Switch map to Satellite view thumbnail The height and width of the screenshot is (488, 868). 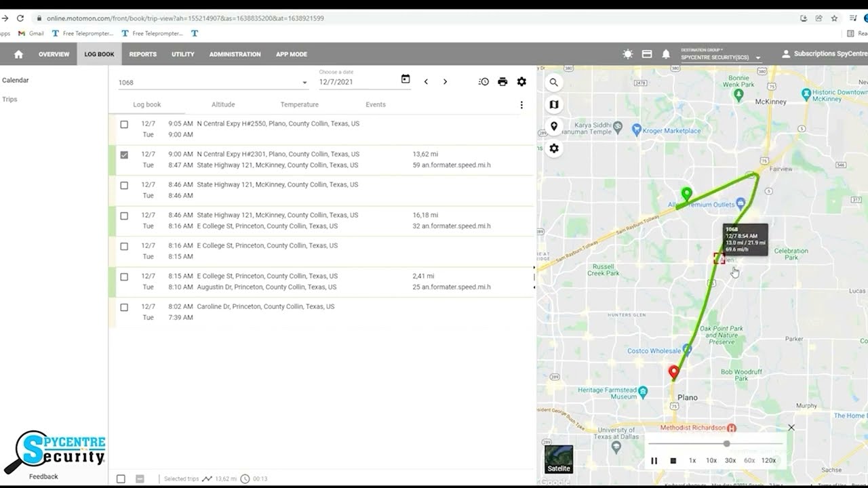point(559,460)
